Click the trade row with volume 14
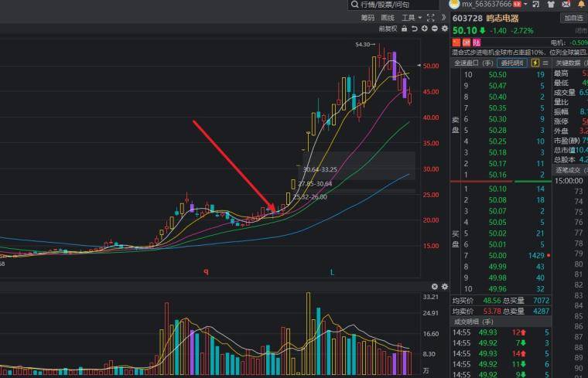The image size is (588, 378). click(501, 353)
